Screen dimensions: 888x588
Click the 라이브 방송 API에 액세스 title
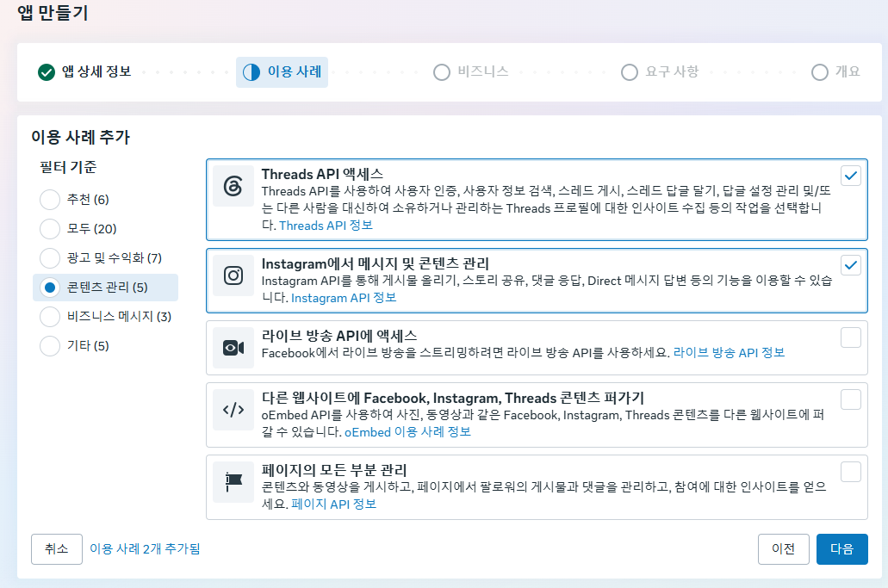coord(338,336)
